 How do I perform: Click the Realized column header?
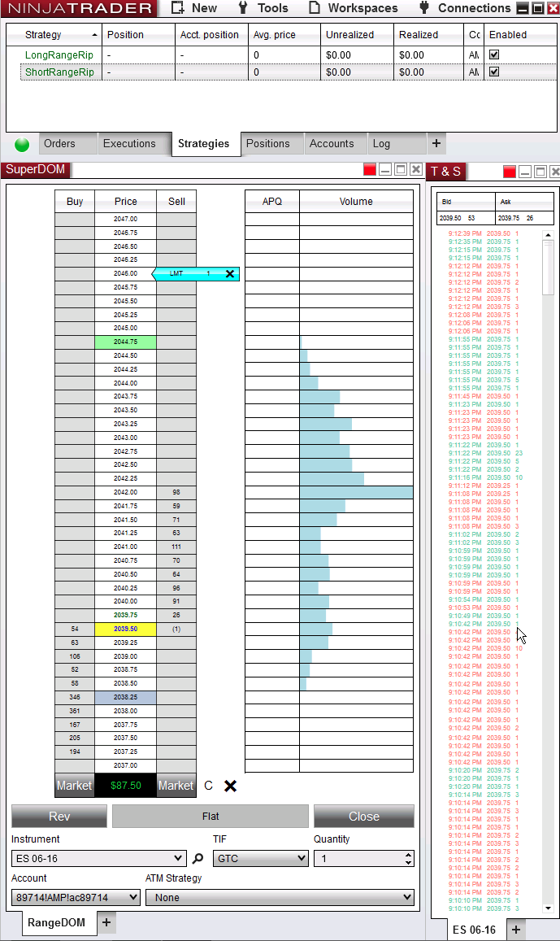pyautogui.click(x=428, y=35)
